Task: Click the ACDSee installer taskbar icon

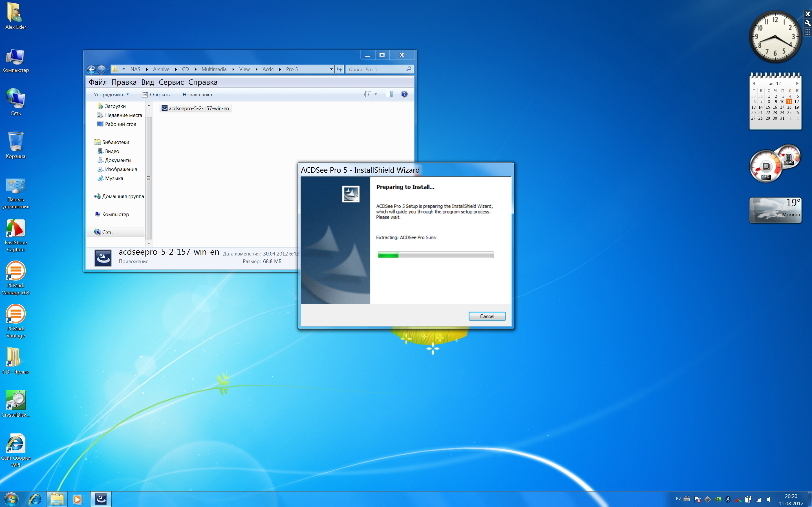Action: [x=101, y=499]
